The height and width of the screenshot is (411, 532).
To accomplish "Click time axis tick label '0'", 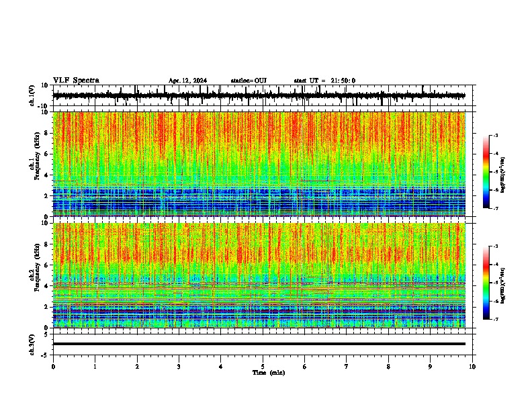I will pos(53,367).
